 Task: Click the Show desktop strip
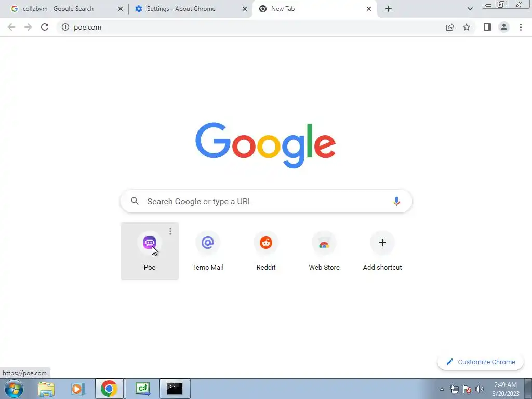tap(528, 389)
